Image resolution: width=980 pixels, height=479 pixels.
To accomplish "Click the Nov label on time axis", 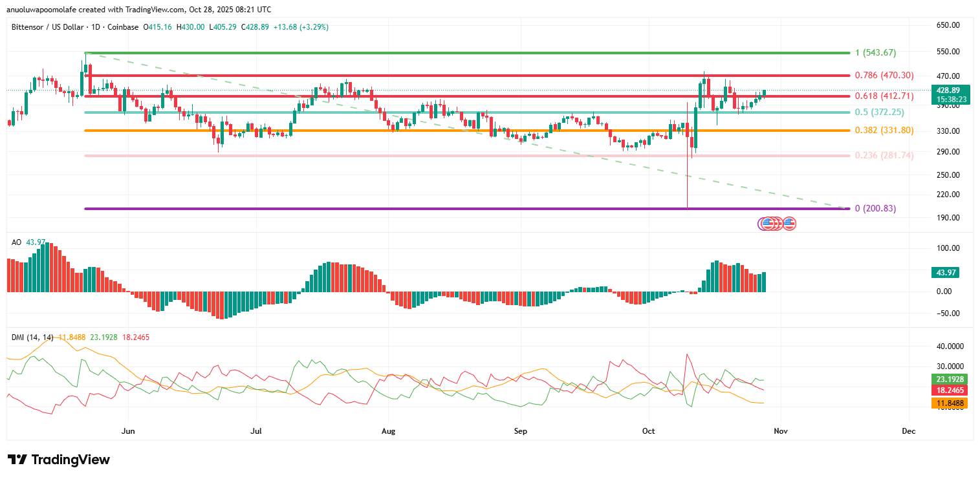I will (780, 431).
